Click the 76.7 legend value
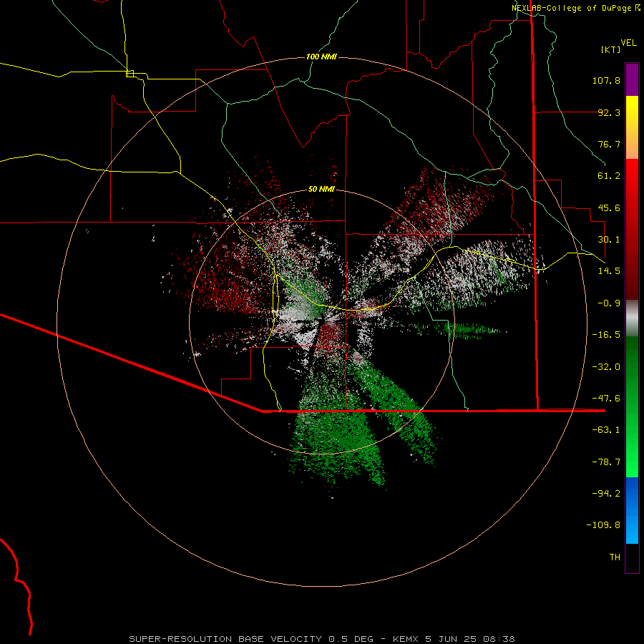 [609, 144]
